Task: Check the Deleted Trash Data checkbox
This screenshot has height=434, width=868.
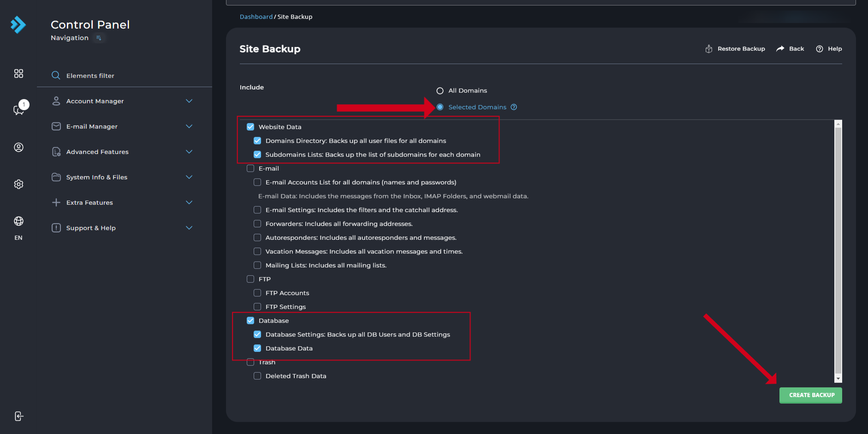Action: 257,376
